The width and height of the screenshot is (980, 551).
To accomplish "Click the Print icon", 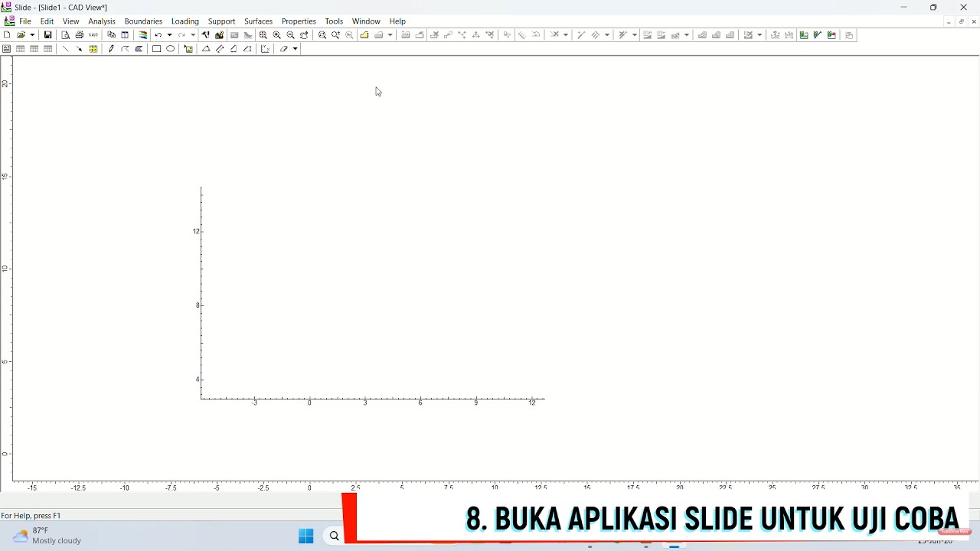I will tap(80, 35).
